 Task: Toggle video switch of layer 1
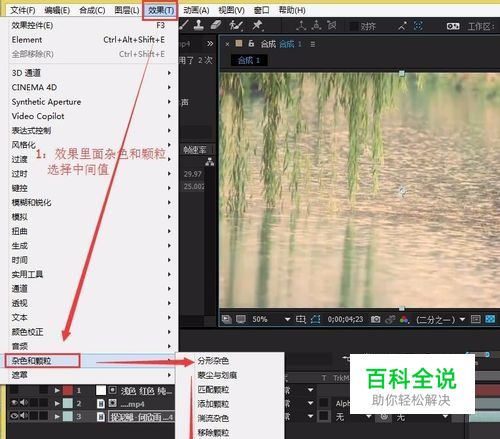pyautogui.click(x=14, y=390)
